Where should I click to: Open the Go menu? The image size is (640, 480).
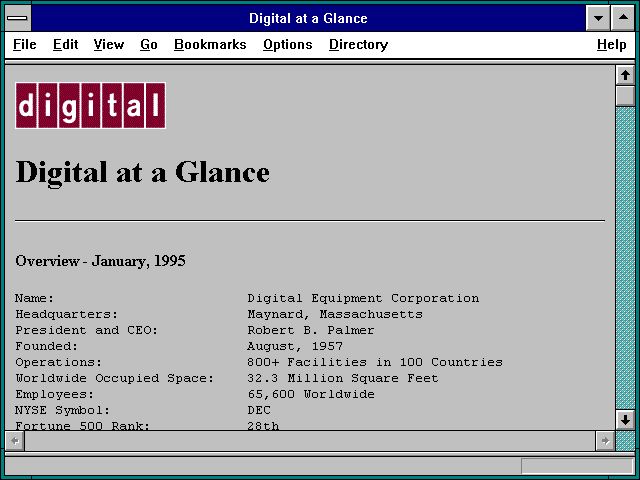149,44
